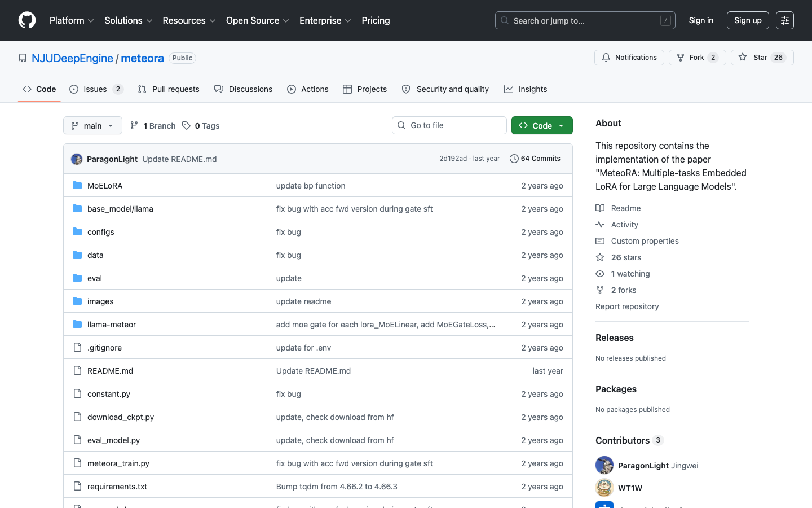
Task: Click the 'update bp function' commit message
Action: tap(311, 186)
